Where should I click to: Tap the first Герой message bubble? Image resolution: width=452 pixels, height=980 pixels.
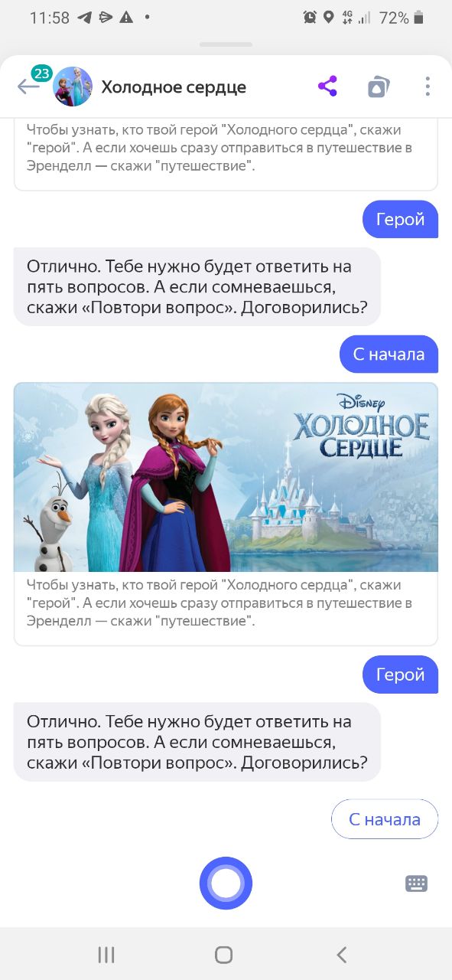point(401,219)
